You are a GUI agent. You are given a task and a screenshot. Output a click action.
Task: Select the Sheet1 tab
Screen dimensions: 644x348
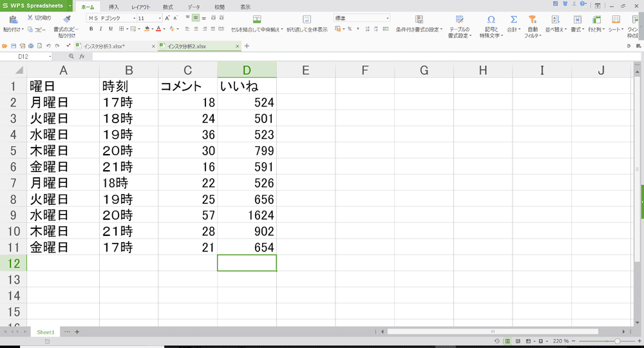(x=45, y=332)
